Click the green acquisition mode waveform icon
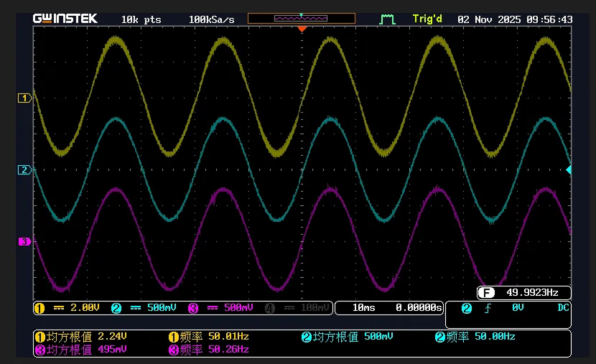The width and height of the screenshot is (596, 364). pyautogui.click(x=387, y=19)
